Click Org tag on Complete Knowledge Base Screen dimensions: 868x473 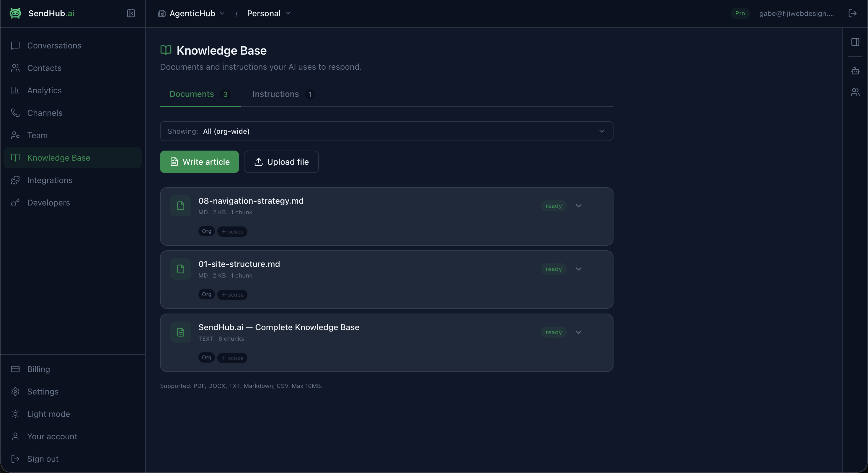click(207, 358)
